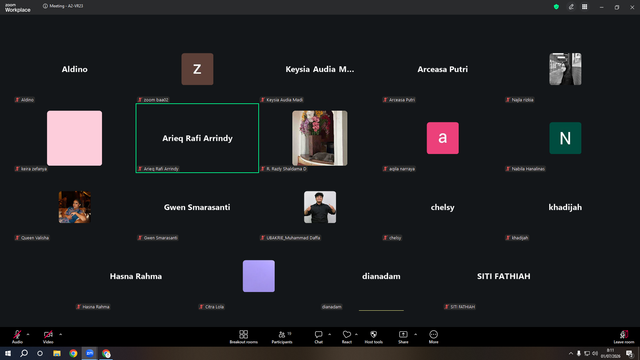The image size is (640, 360).
Task: Open the green encryption shield info
Action: point(556,7)
